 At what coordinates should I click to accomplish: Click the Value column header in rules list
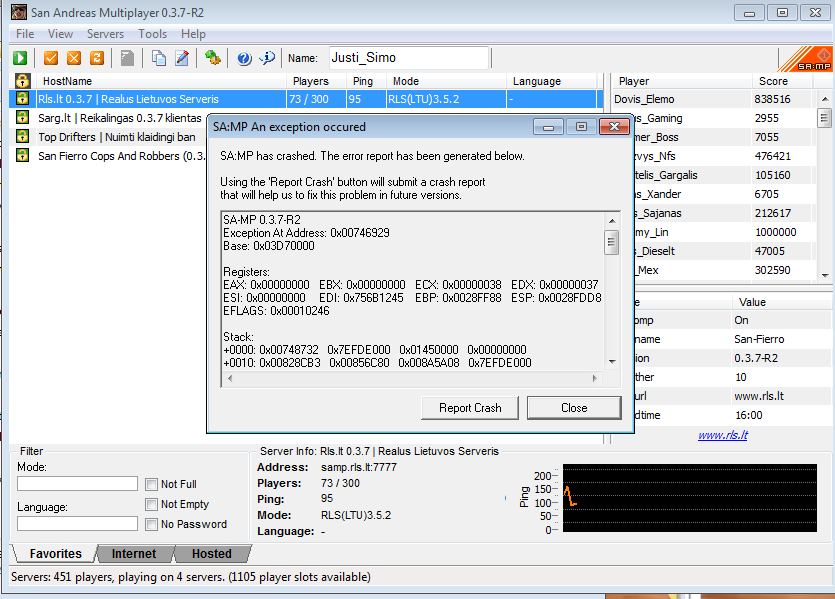point(782,302)
